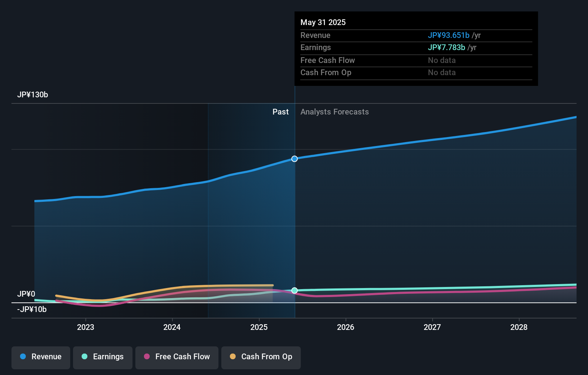The width and height of the screenshot is (588, 375).
Task: Click the Revenue legend dot icon
Action: (x=23, y=357)
